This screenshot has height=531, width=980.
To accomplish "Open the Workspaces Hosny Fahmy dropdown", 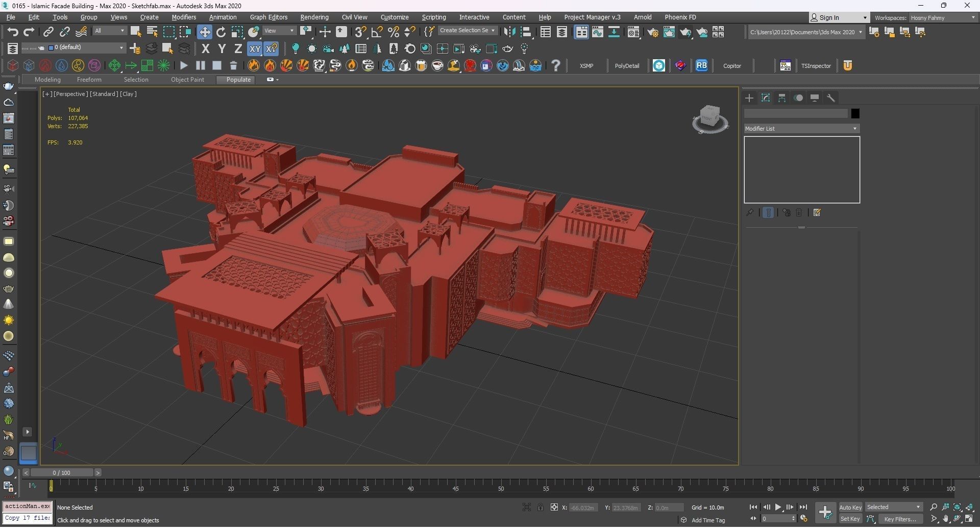I will point(943,17).
